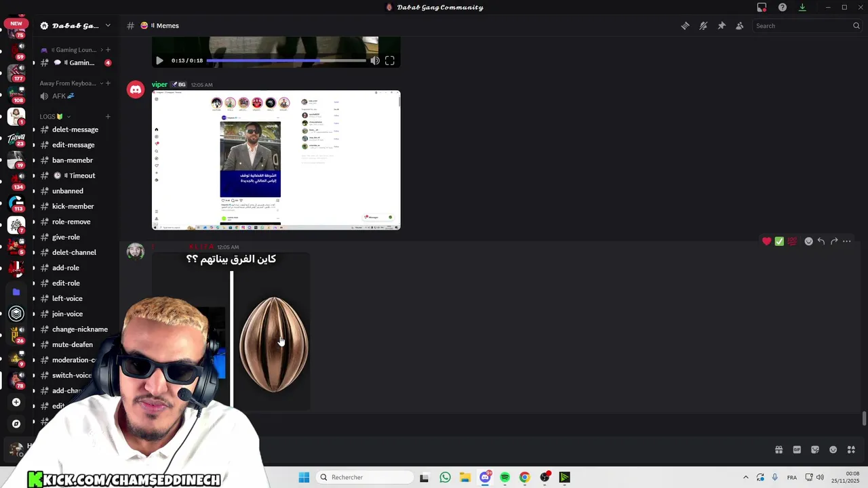Mute the video volume
The image size is (868, 488).
point(375,60)
